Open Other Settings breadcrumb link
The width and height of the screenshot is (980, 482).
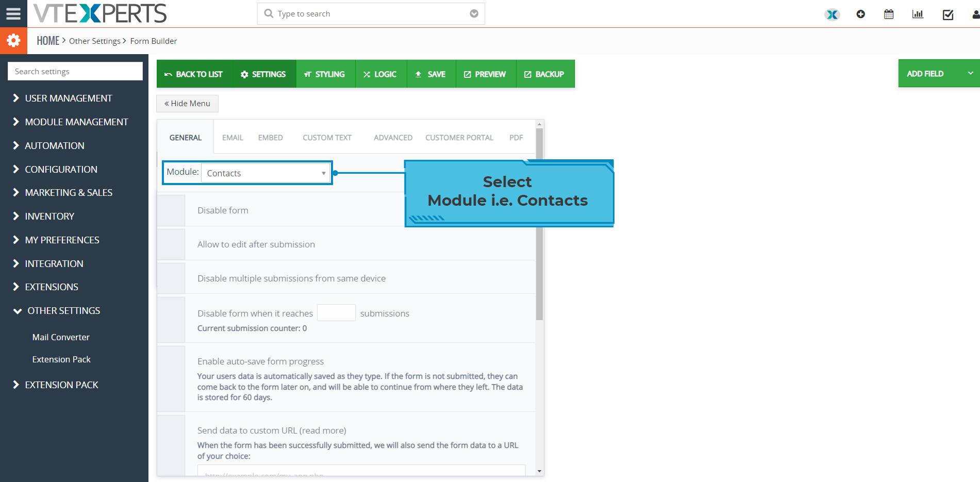95,41
